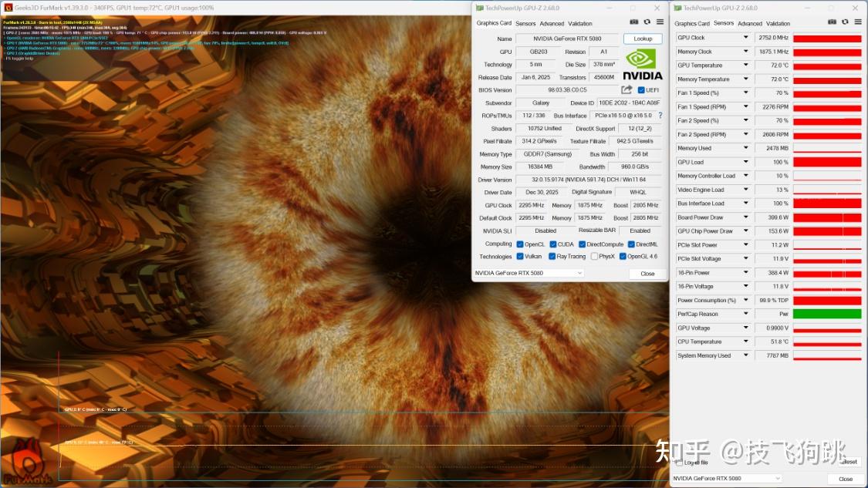Viewport: 868px width, 488px height.
Task: Click the Lookup button
Action: (x=643, y=39)
